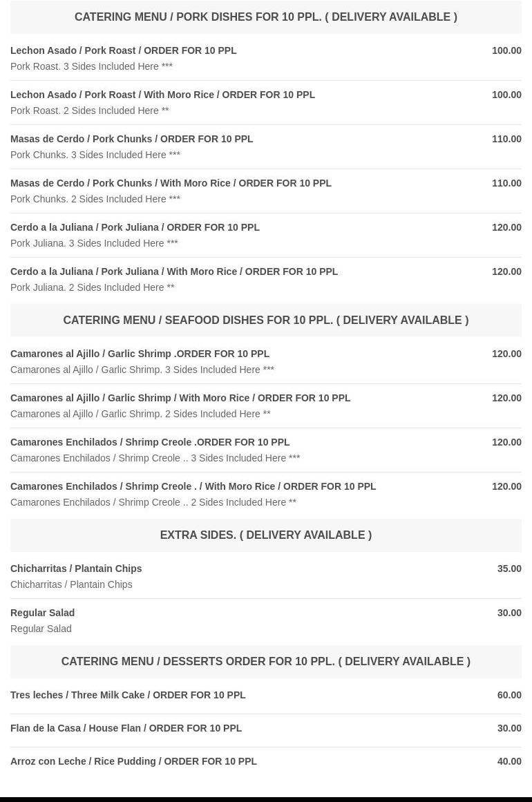Select Flan de la Casa House Flan
The width and height of the screenshot is (532, 802).
pos(126,728)
